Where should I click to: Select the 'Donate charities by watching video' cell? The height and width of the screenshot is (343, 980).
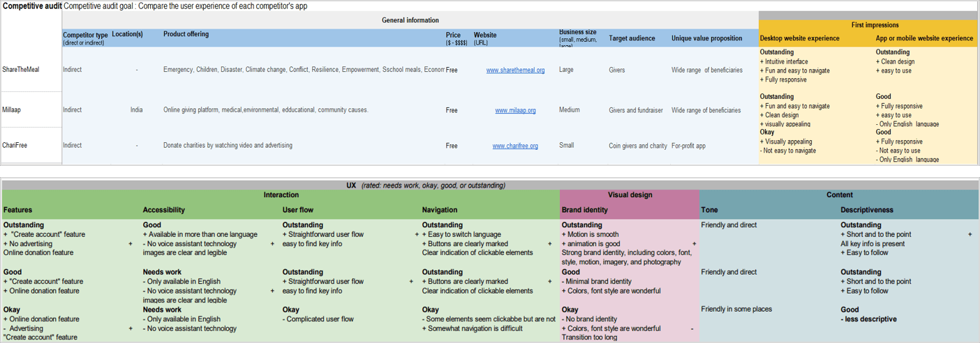pyautogui.click(x=228, y=145)
